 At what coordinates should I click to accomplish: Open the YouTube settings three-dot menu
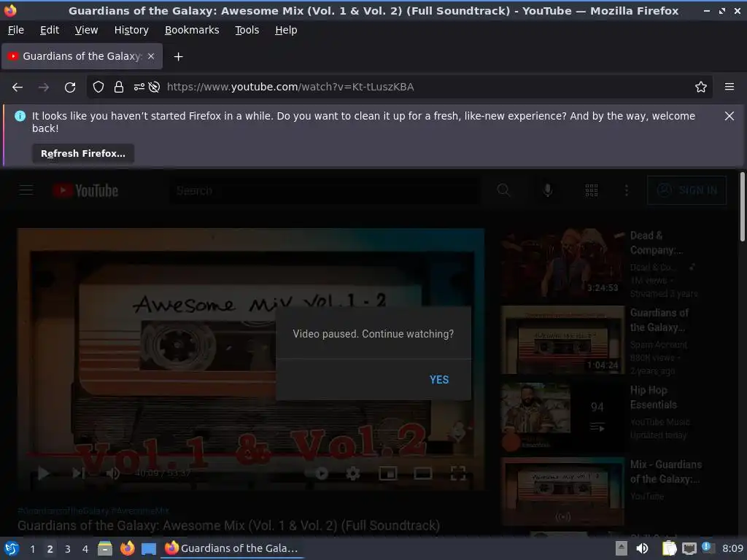[x=626, y=190]
